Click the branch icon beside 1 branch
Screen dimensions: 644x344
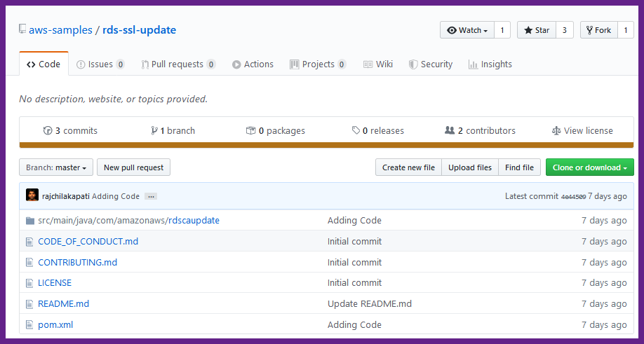tap(154, 131)
